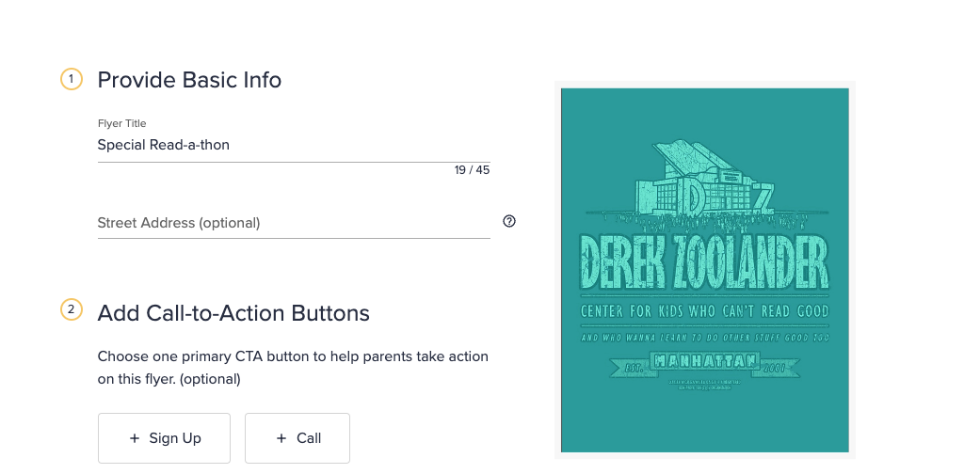Add a Call CTA button

point(297,438)
